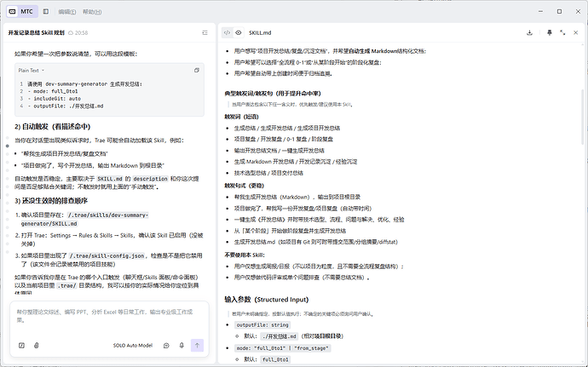Screen dimensions: 588x367
Task: Click default value chip 'full_0to1' in preview
Action: (x=275, y=359)
